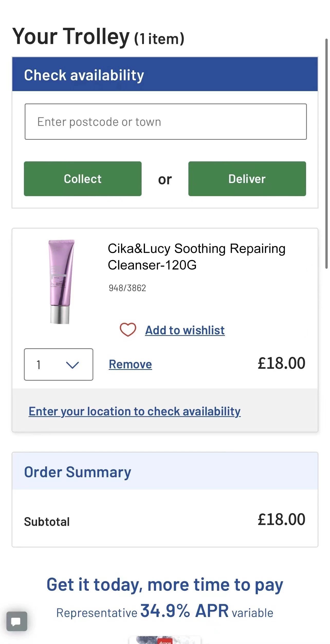The image size is (330, 644).
Task: Click the Your Trolley page heading
Action: [98, 37]
